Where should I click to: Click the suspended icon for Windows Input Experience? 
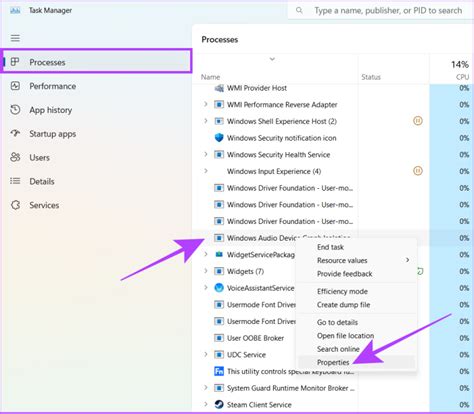pyautogui.click(x=418, y=171)
